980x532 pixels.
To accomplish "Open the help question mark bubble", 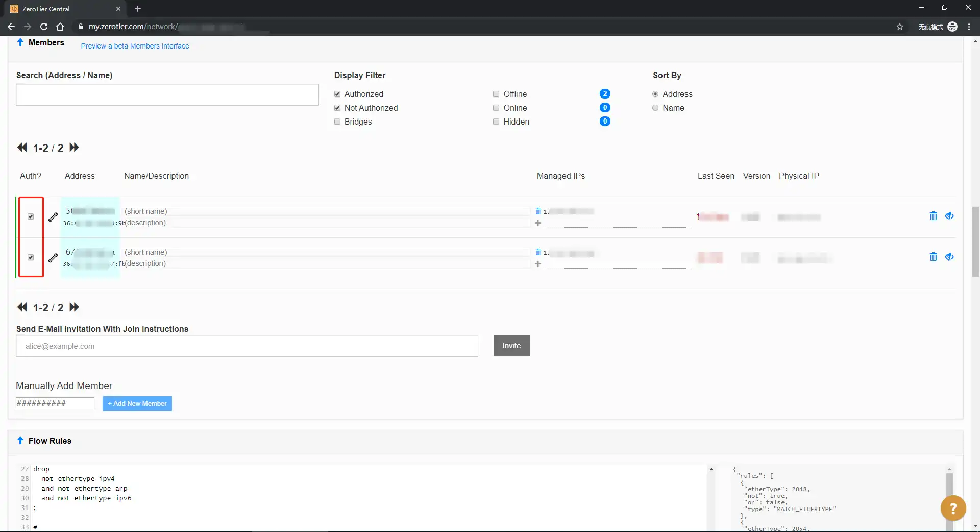I will [x=953, y=508].
